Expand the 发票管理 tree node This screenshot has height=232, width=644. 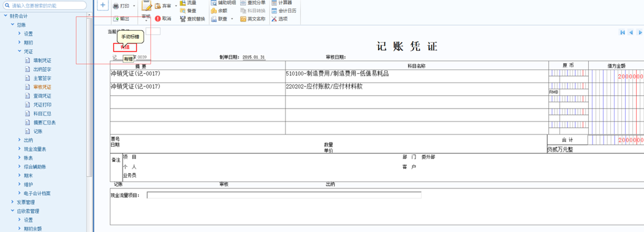[12, 203]
